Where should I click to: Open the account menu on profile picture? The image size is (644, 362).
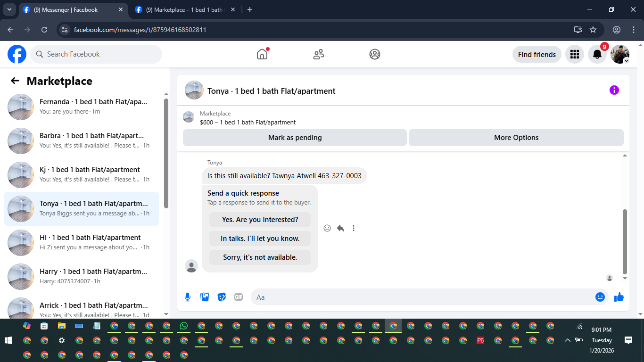coord(620,54)
